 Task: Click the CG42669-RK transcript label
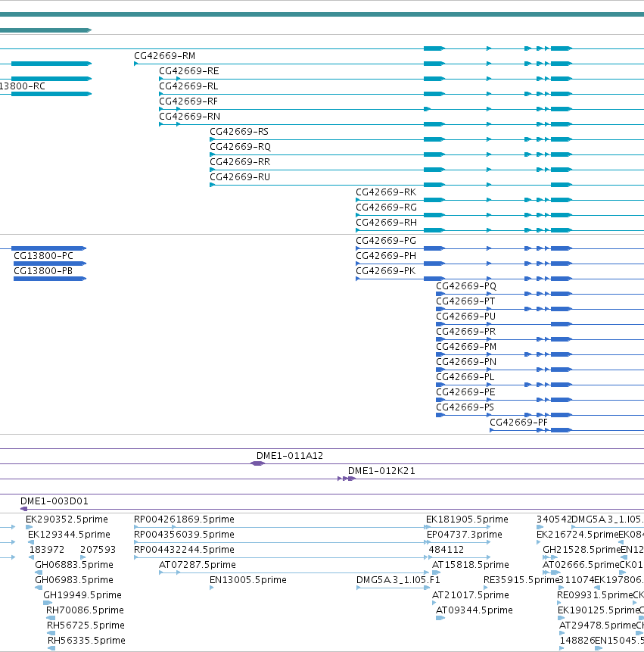386,192
